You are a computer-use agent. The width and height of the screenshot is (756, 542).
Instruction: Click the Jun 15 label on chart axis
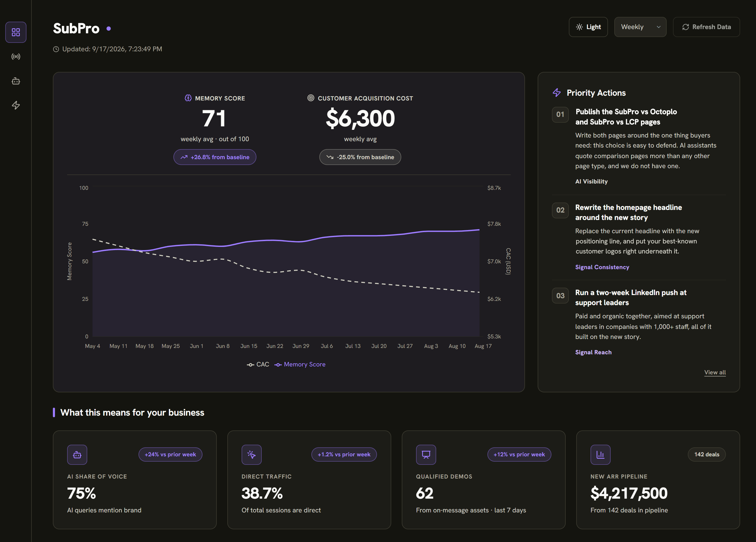[x=249, y=346]
